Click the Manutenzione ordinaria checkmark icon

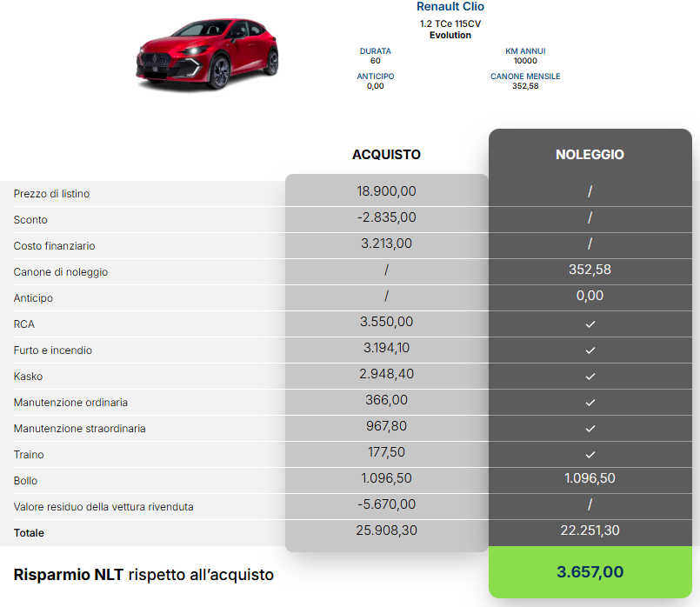point(590,403)
